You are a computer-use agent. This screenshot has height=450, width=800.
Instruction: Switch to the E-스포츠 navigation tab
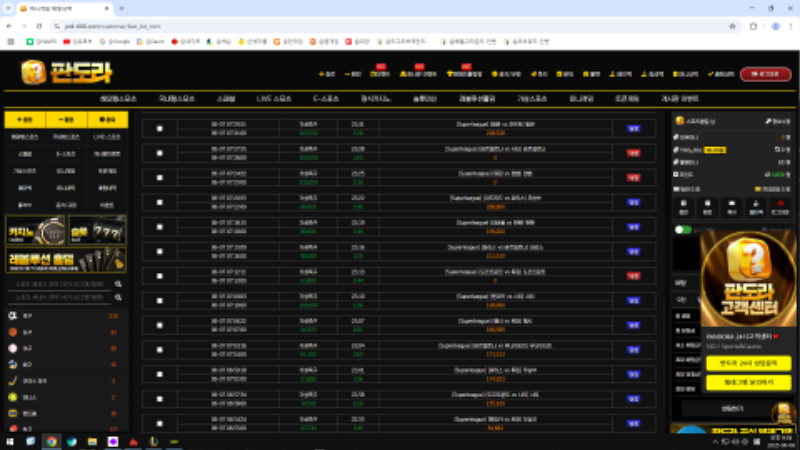326,100
